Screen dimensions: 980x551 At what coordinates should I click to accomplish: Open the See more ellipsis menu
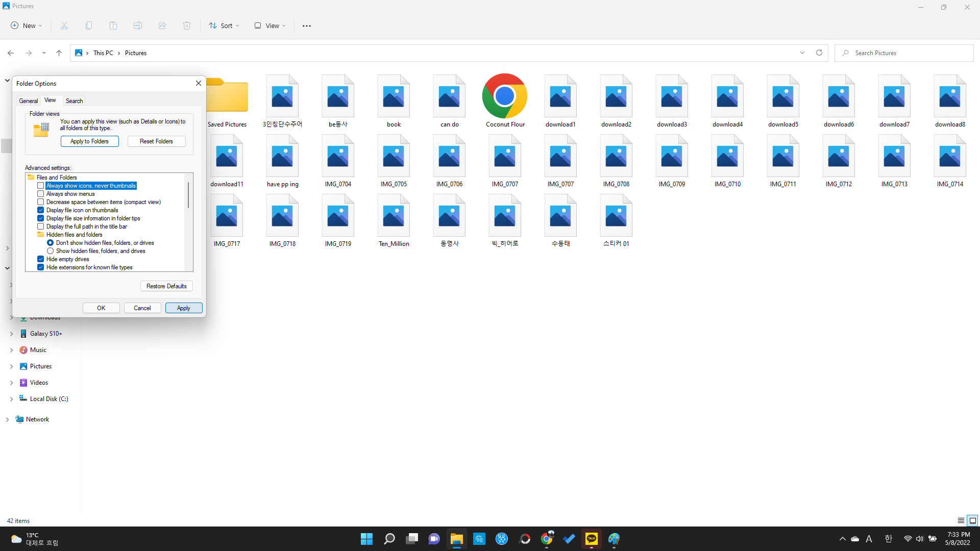(x=306, y=26)
